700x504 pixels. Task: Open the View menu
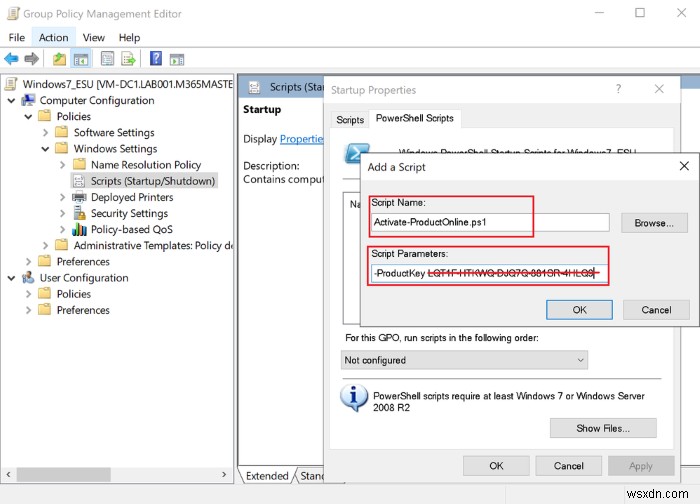pos(94,37)
